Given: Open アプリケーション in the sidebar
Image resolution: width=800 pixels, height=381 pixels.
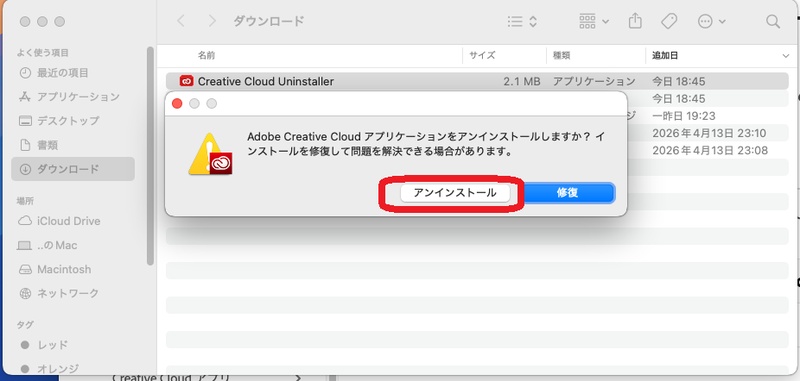Looking at the screenshot, I should (72, 96).
